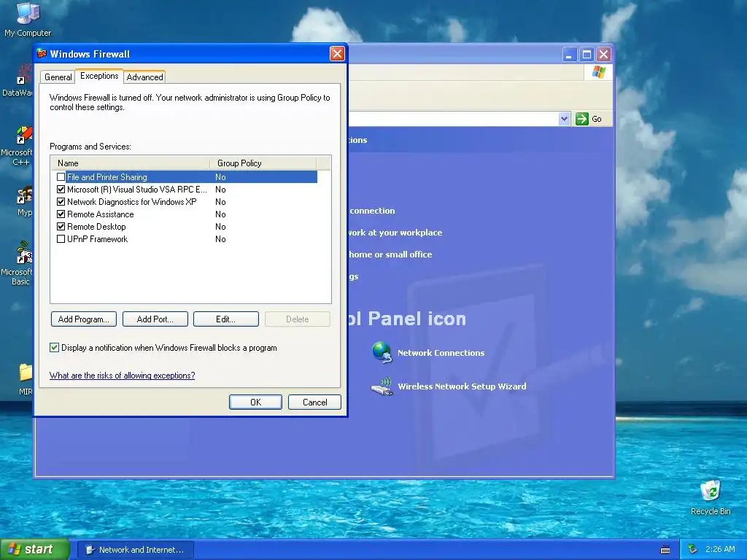The image size is (747, 560).
Task: Click the Group Policy column header
Action: pos(263,163)
